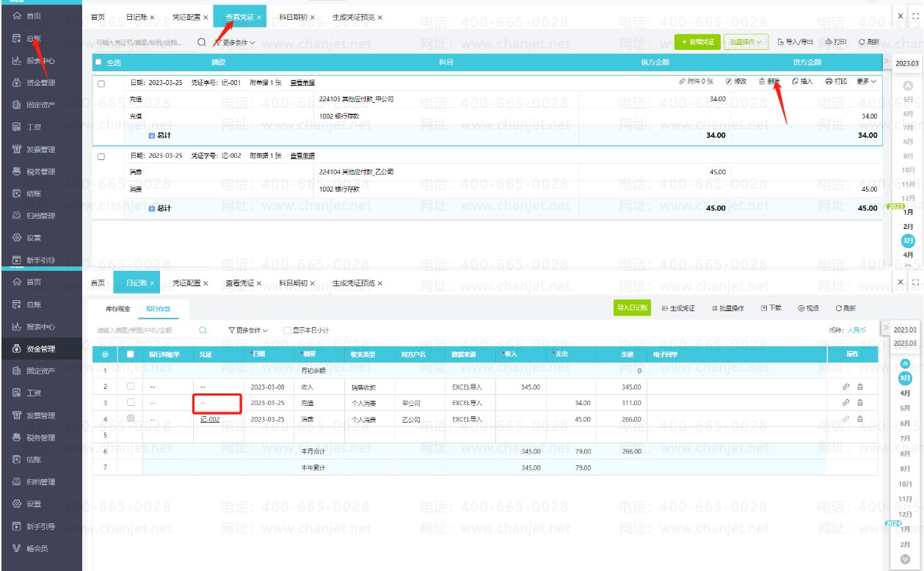The image size is (924, 571).
Task: Click the 打印 icon in the voucher page toolbar
Action: coord(835,43)
